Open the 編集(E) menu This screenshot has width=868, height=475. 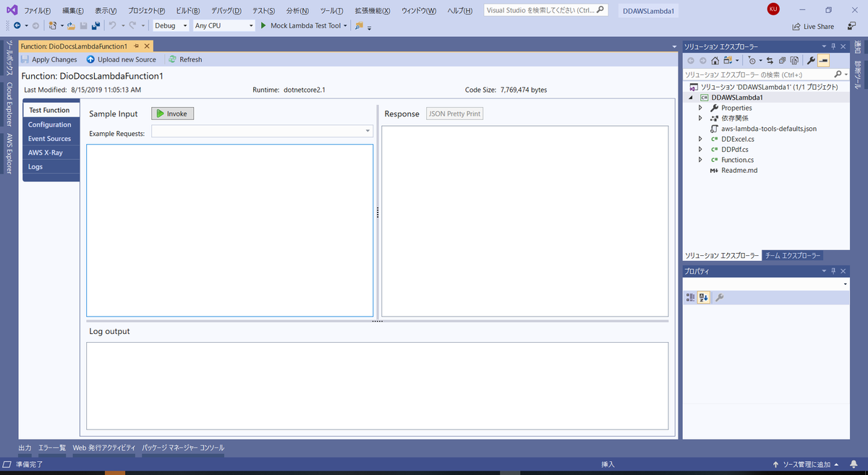coord(73,11)
